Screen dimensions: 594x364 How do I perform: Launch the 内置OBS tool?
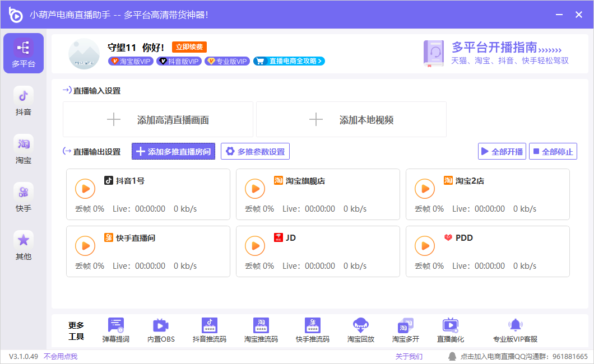point(161,325)
